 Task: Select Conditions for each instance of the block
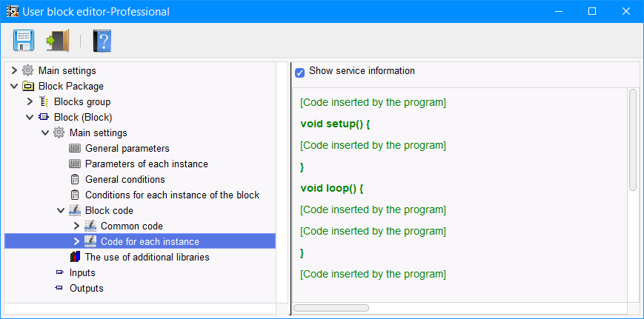(x=172, y=195)
